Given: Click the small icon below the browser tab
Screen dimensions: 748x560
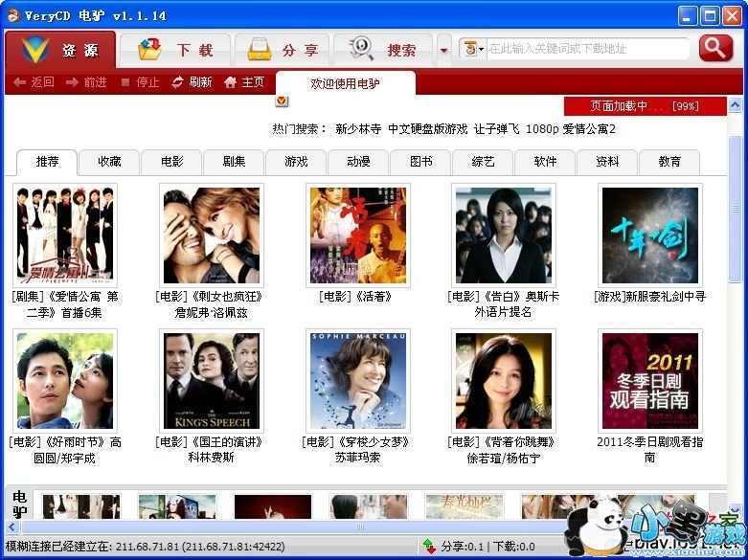Looking at the screenshot, I should 282,101.
